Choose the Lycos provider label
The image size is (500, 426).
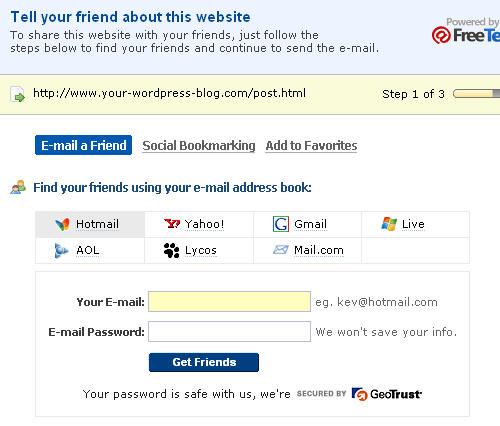pyautogui.click(x=201, y=250)
